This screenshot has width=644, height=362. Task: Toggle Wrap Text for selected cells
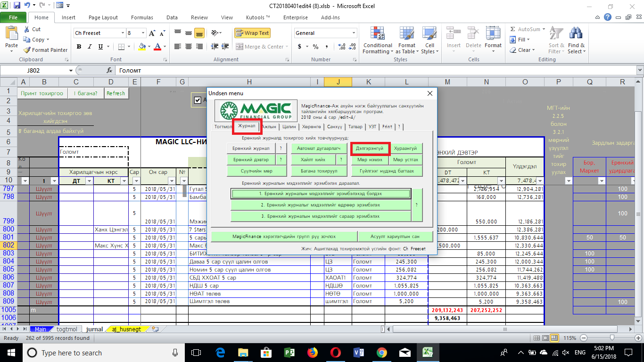(x=252, y=33)
